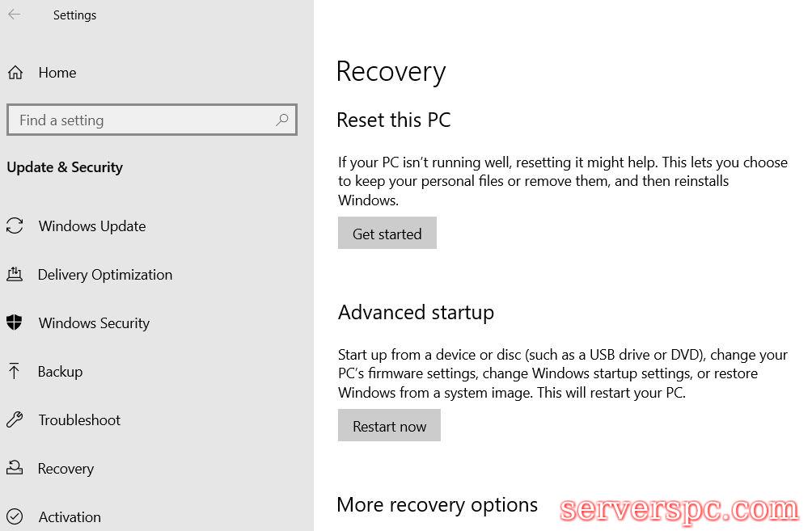Click the back arrow in Settings
The height and width of the screenshot is (531, 812).
coord(15,15)
